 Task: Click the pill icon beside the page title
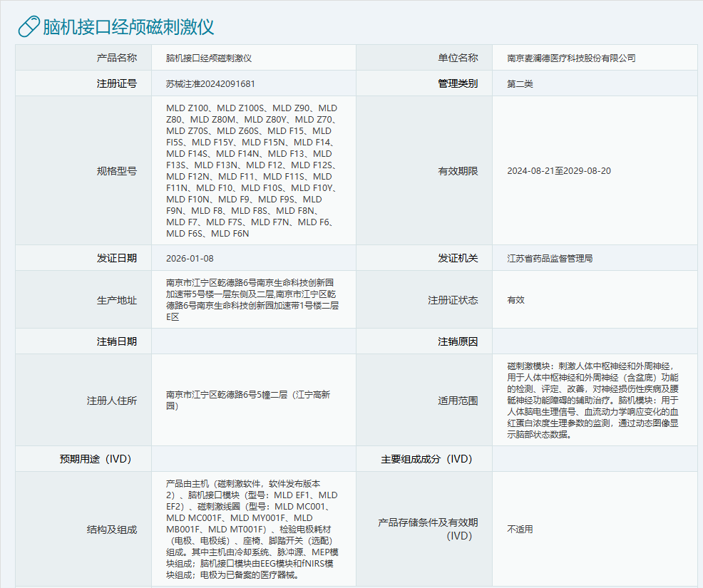[x=28, y=25]
